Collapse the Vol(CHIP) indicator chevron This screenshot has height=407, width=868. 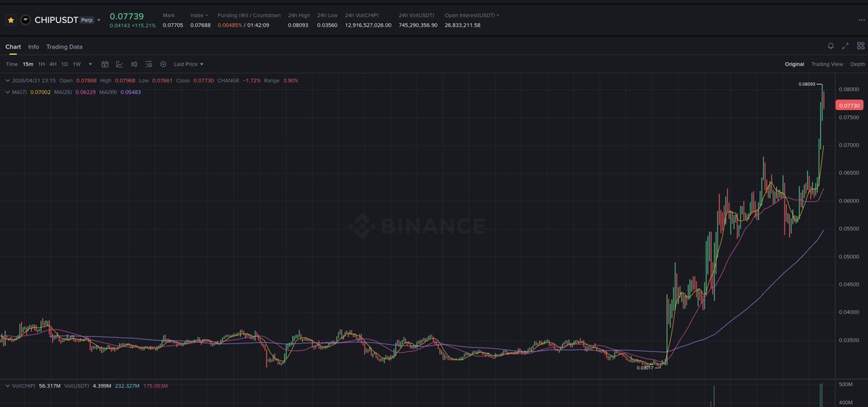(7, 386)
